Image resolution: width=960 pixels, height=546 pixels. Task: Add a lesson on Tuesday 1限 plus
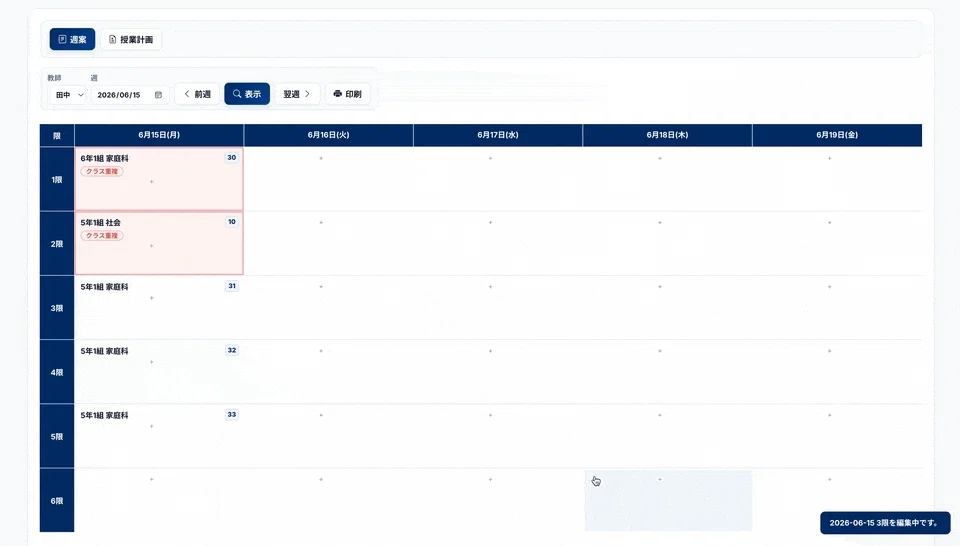tap(321, 159)
